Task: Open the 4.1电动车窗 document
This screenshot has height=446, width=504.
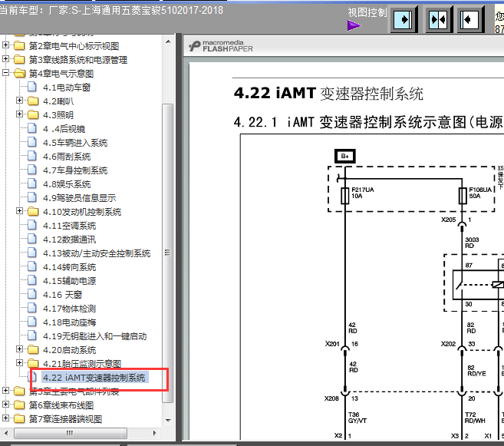Action: pos(67,88)
